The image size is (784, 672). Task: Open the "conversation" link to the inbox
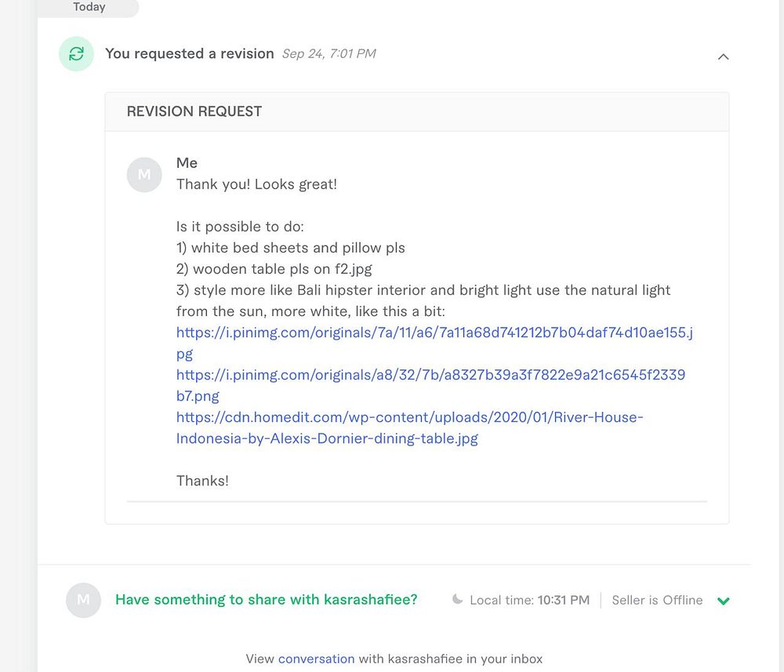pyautogui.click(x=316, y=659)
